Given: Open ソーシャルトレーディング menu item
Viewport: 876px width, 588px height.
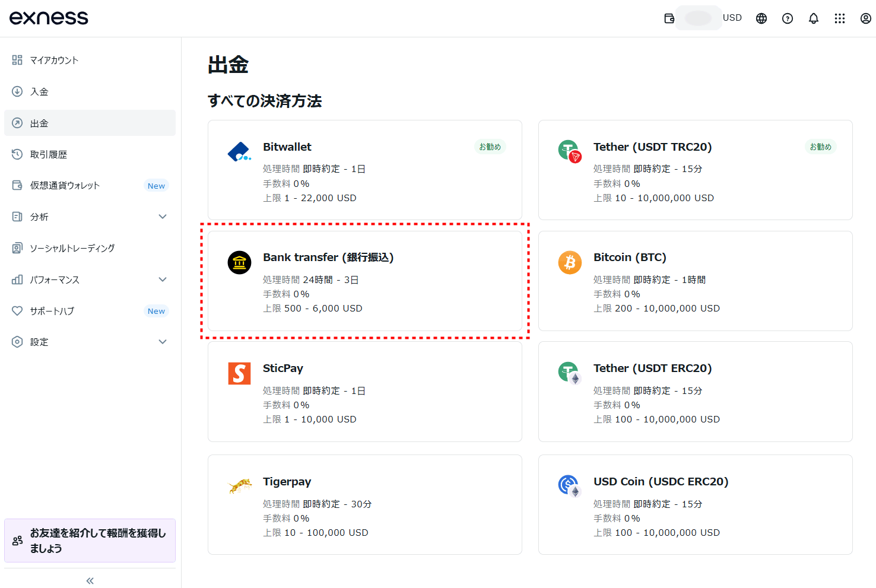Looking at the screenshot, I should 90,248.
